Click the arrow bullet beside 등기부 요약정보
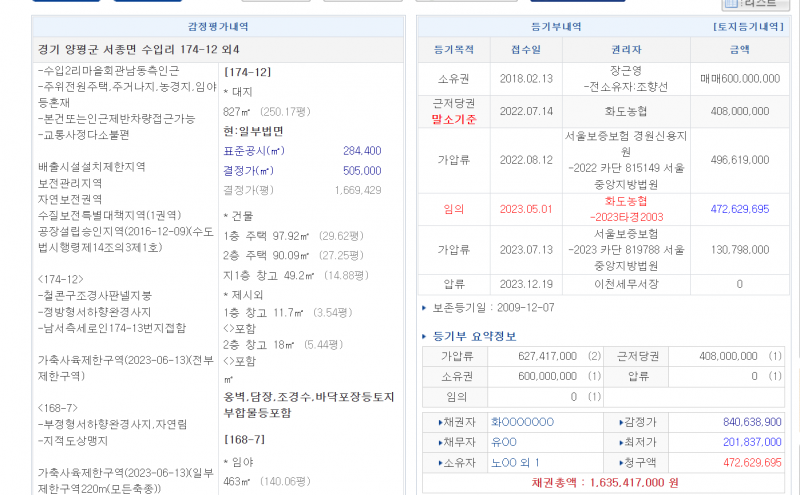800x495 pixels. coord(426,336)
